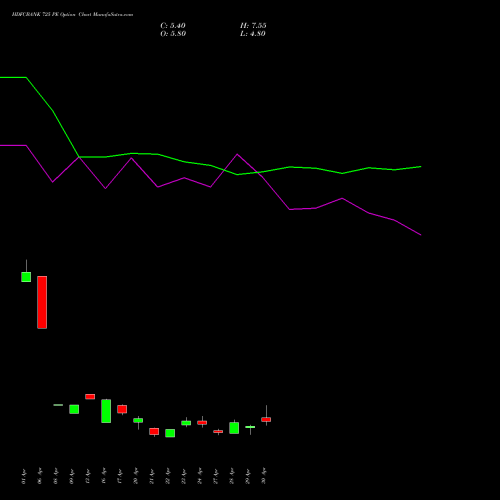This screenshot has height=500, width=500.
Task: Click the green candlestick above 22 Apr
Action: (x=170, y=433)
